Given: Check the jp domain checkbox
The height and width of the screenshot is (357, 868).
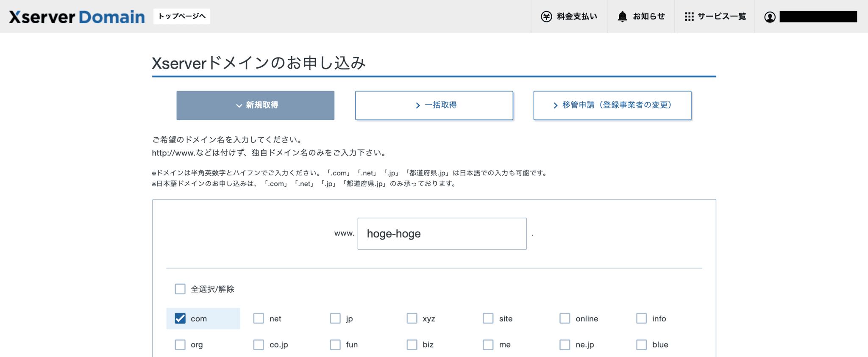Looking at the screenshot, I should [x=335, y=318].
